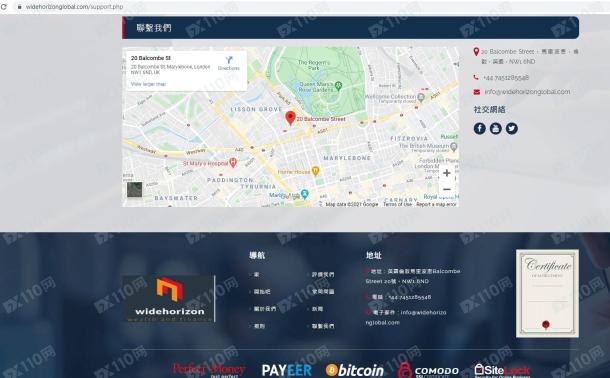Click the 20 Balcombe St card title
The height and width of the screenshot is (378, 610).
click(x=151, y=58)
